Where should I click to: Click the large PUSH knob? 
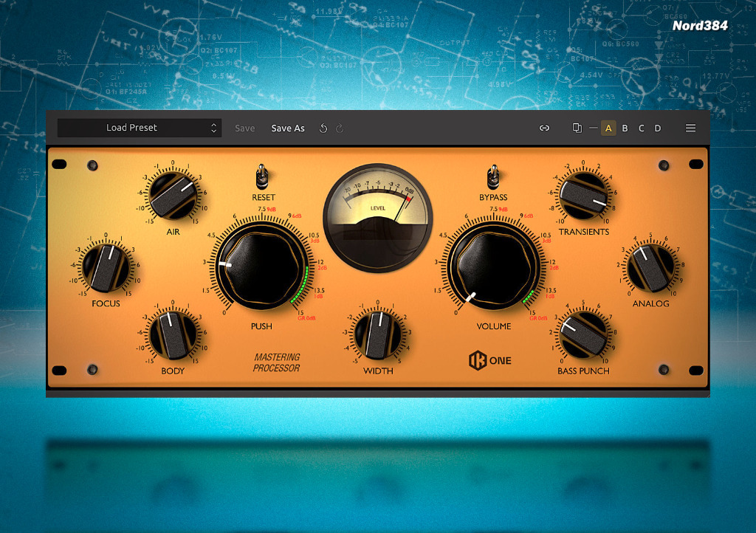262,266
